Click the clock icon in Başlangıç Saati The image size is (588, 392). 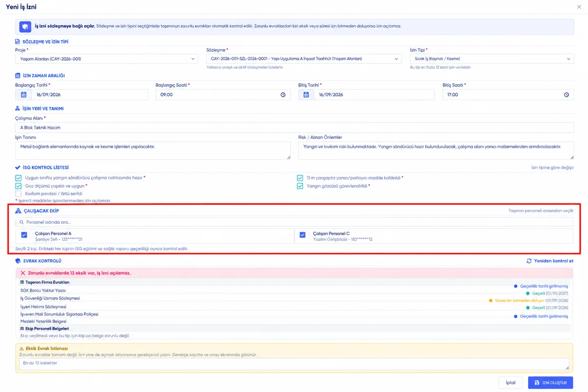(x=283, y=95)
